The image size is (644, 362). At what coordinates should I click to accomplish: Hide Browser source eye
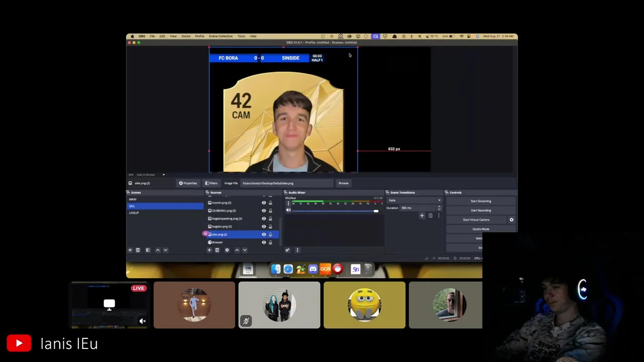pyautogui.click(x=264, y=242)
